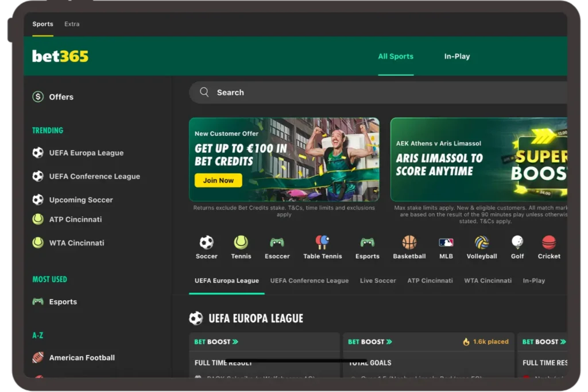Screen dimensions: 588x392
Task: Click the Join Now button
Action: (x=218, y=180)
